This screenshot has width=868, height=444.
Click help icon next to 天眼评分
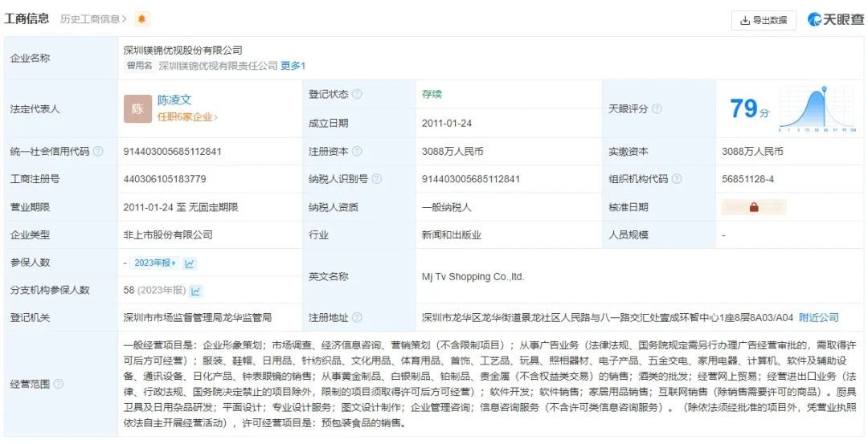[657, 109]
